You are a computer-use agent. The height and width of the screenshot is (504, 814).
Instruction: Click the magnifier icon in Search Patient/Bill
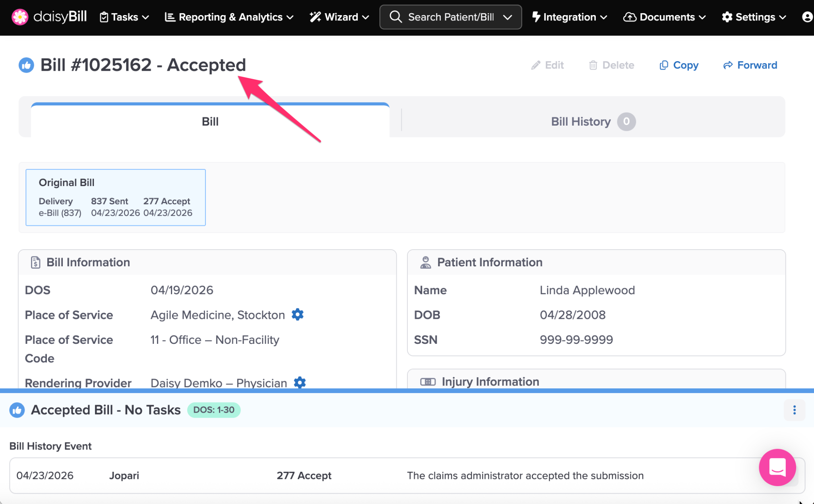point(395,17)
